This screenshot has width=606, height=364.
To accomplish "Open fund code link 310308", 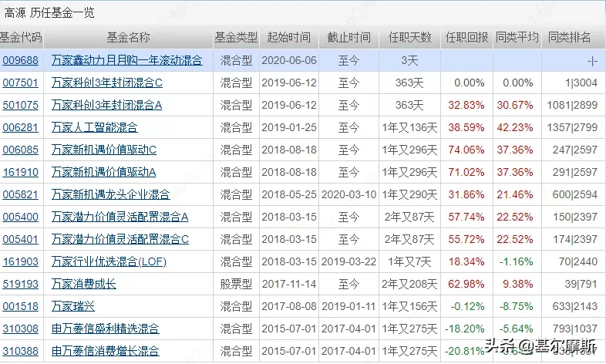I will (21, 329).
